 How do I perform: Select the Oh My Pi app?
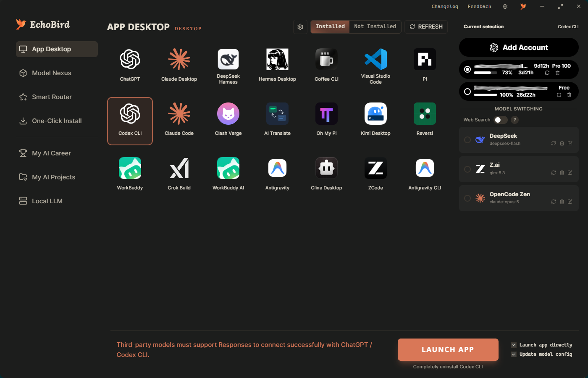pos(326,121)
